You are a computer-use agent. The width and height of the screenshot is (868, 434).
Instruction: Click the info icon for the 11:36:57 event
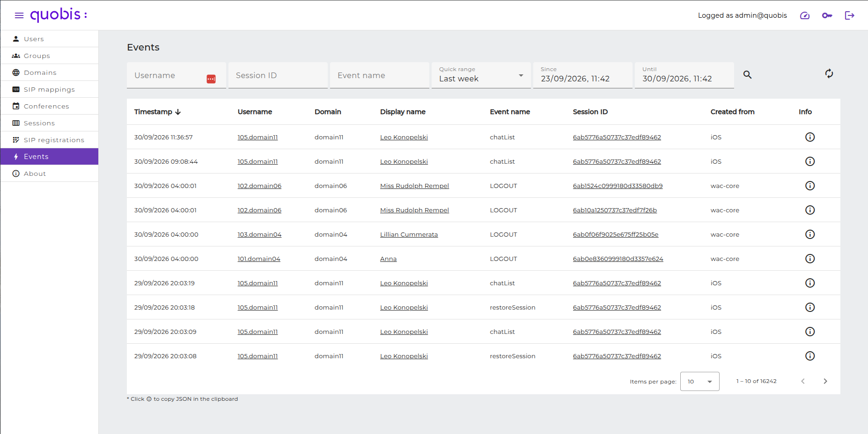point(810,137)
